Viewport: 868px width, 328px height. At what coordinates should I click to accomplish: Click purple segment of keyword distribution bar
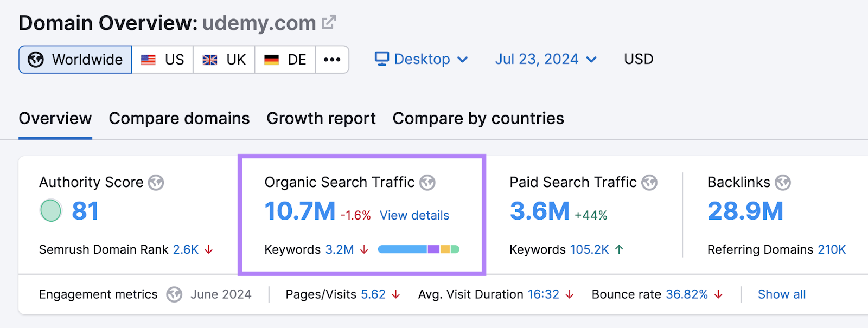pos(433,249)
